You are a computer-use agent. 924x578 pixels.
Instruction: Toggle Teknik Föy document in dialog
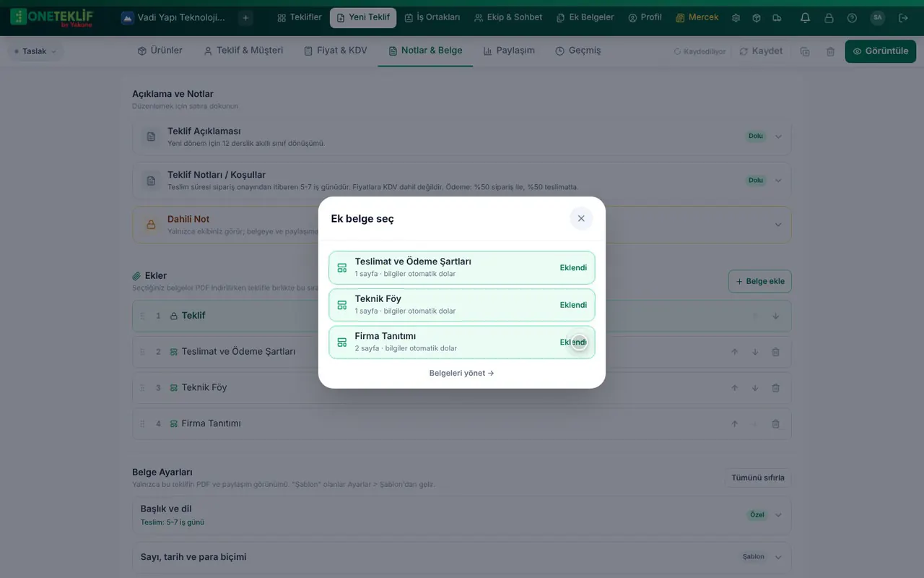[462, 305]
